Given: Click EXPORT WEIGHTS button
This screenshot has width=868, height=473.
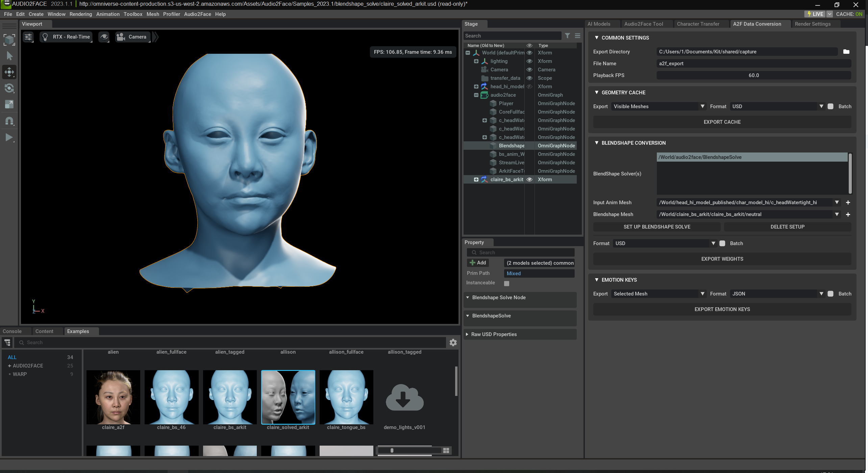Looking at the screenshot, I should click(x=722, y=259).
